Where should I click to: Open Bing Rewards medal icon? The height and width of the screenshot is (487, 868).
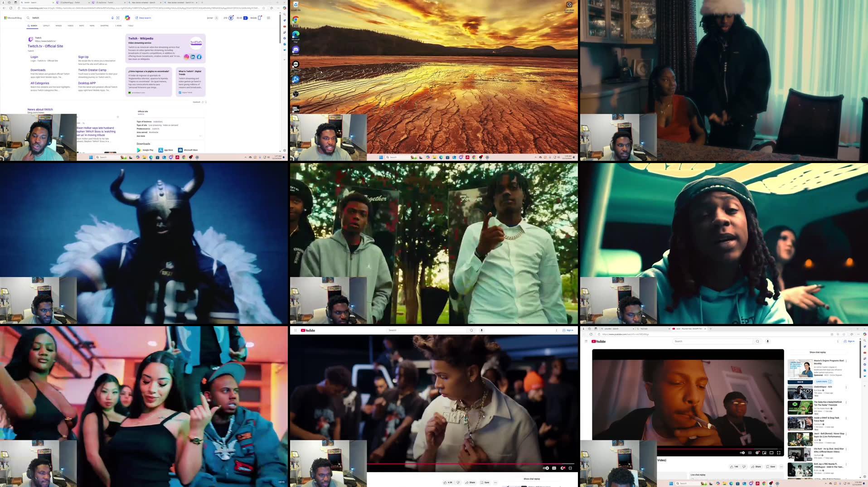tap(231, 18)
